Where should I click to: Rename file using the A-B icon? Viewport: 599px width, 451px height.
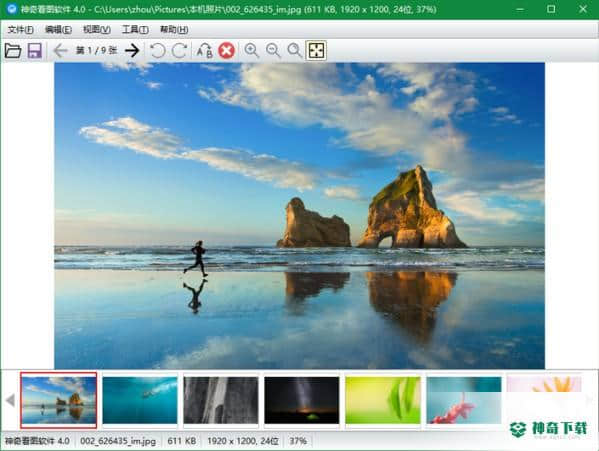[x=204, y=50]
